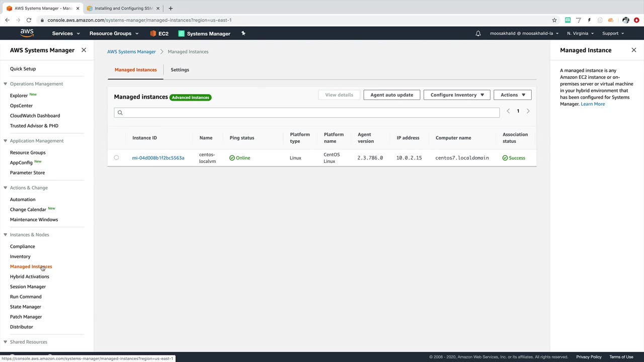Open the EC2 shortcut in the navbar
Image resolution: width=644 pixels, height=362 pixels.
point(159,34)
